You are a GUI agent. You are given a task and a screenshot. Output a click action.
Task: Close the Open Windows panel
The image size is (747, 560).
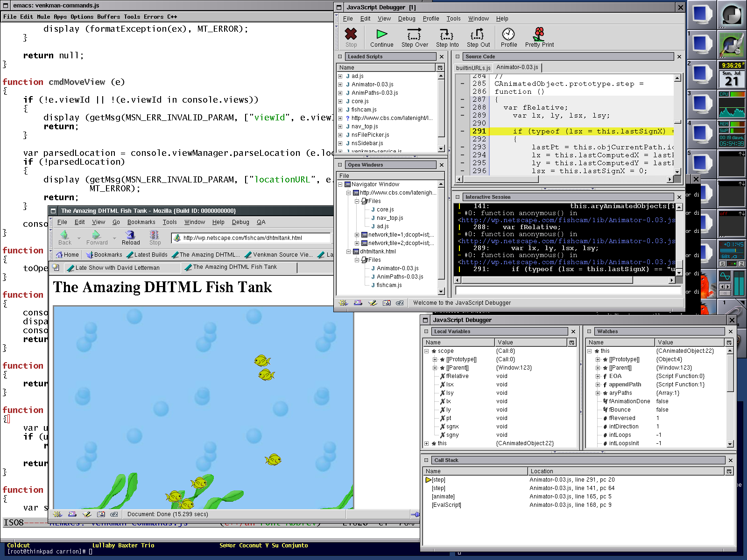coord(441,165)
